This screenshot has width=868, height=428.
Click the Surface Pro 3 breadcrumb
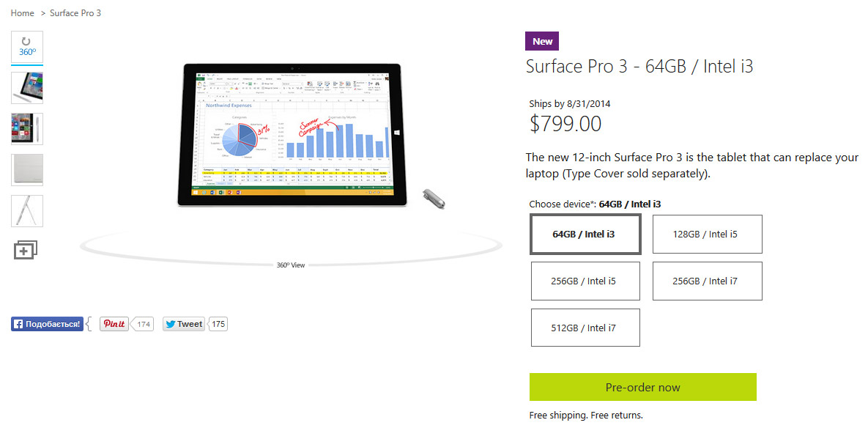[75, 13]
